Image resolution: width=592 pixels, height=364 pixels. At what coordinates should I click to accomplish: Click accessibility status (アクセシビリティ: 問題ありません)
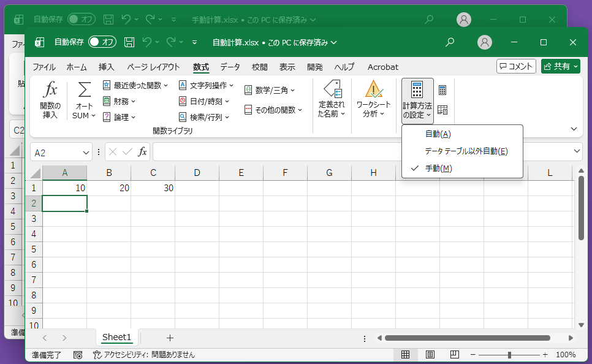click(x=144, y=355)
